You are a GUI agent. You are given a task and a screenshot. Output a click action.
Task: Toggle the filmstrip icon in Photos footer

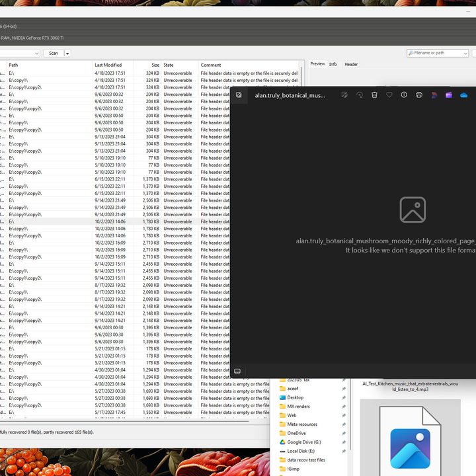(237, 371)
